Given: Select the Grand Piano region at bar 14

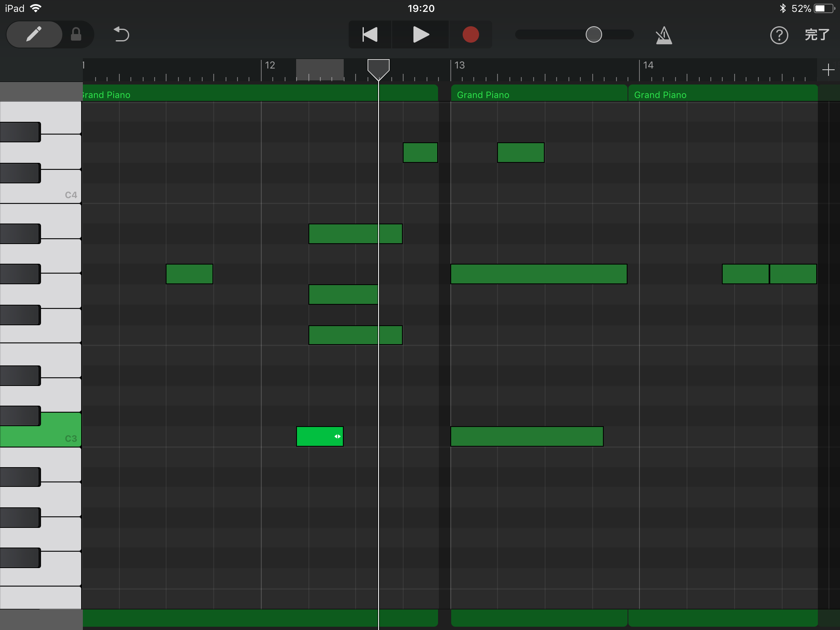Looking at the screenshot, I should point(723,94).
